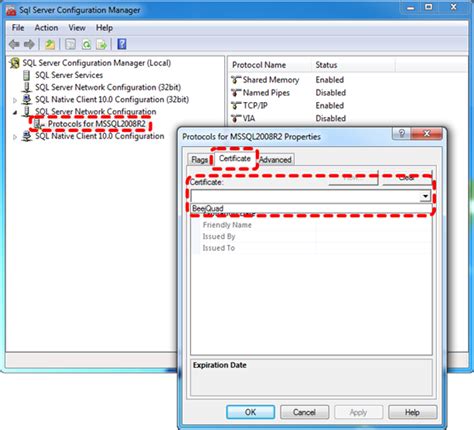Select the Friendly Name property row
This screenshot has width=474, height=430.
(x=311, y=225)
